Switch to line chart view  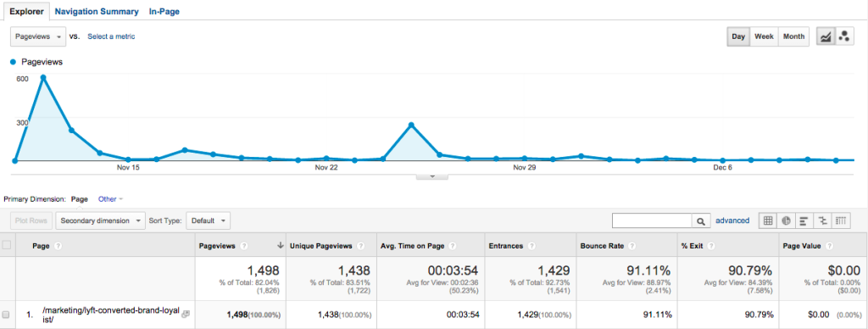(x=826, y=36)
